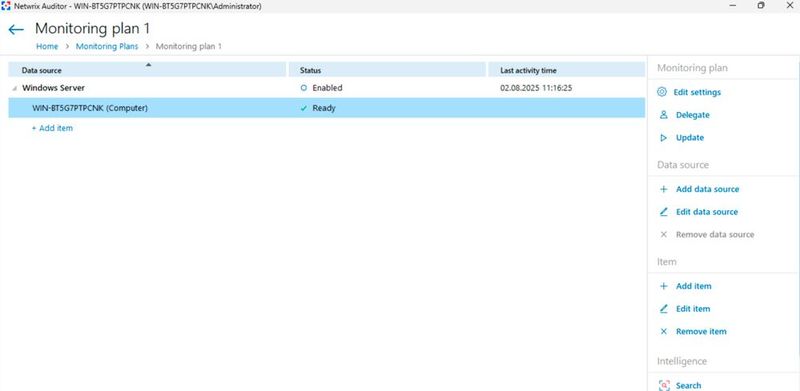The width and height of the screenshot is (800, 391).
Task: Run the Update action
Action: tap(690, 138)
